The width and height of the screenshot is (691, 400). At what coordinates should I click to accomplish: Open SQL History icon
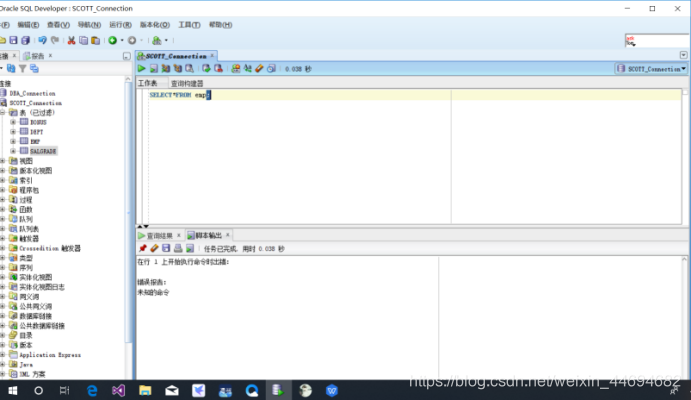point(271,68)
